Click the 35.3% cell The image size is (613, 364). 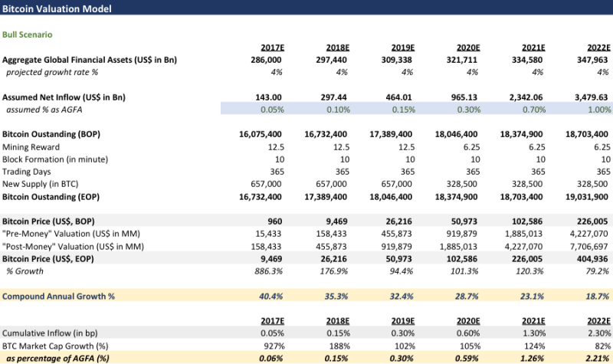pyautogui.click(x=336, y=297)
